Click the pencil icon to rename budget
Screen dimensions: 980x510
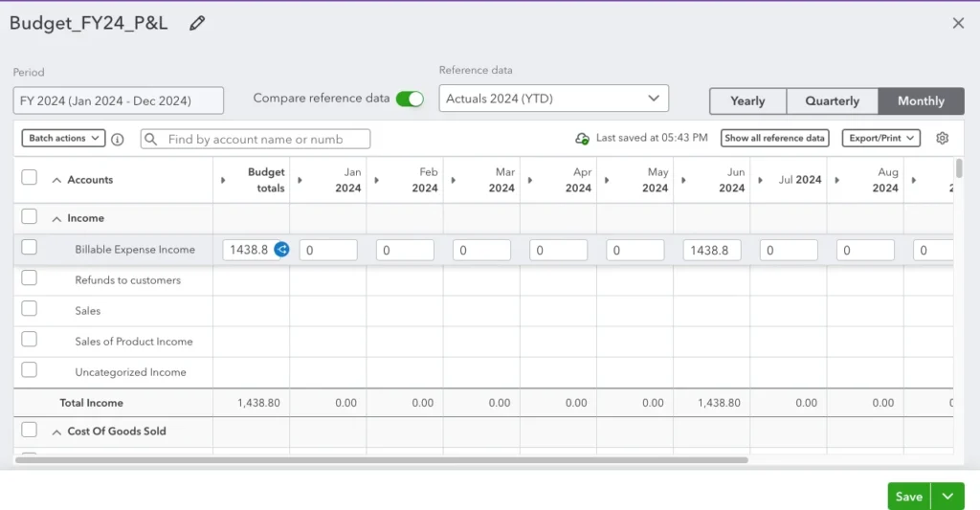click(x=197, y=24)
